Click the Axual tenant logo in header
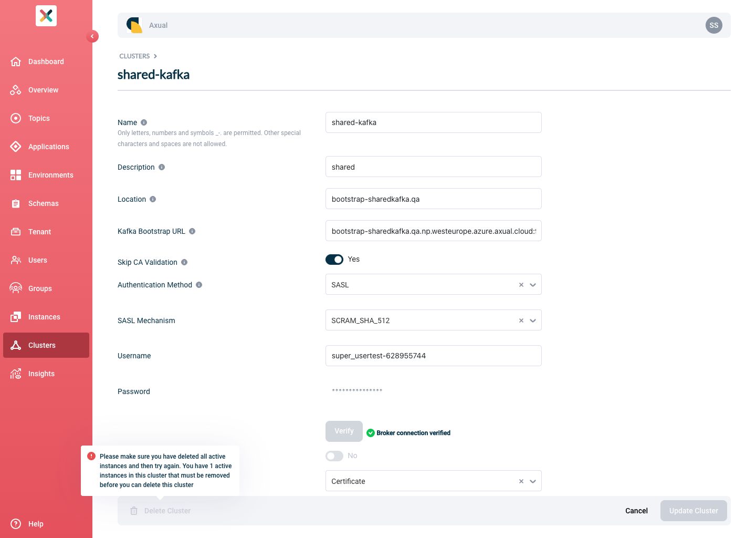756x538 pixels. (134, 25)
